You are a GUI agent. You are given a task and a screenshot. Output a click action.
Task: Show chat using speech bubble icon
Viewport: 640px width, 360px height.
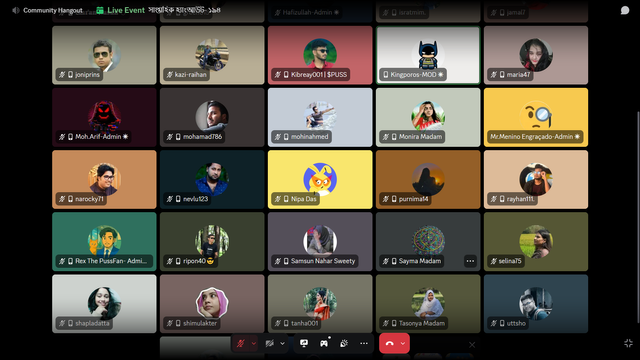tap(624, 10)
